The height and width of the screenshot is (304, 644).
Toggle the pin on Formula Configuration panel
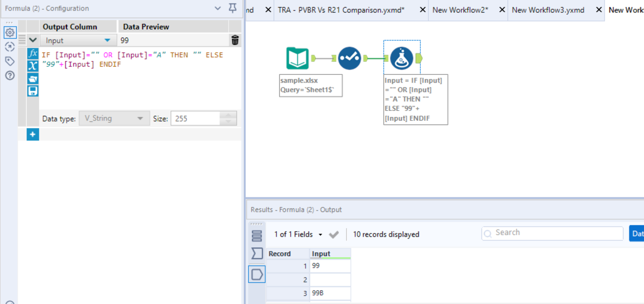coord(232,8)
